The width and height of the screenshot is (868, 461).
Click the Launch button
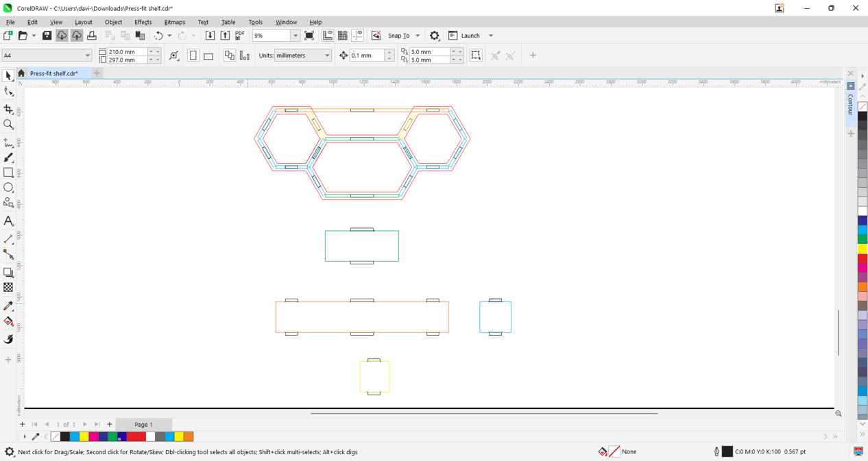pos(464,36)
